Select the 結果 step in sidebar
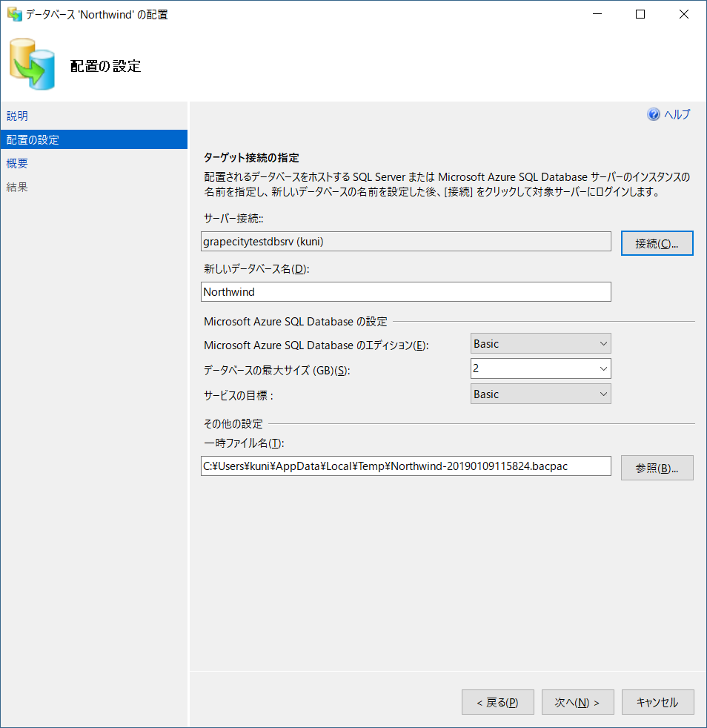This screenshot has width=707, height=728. pyautogui.click(x=17, y=187)
